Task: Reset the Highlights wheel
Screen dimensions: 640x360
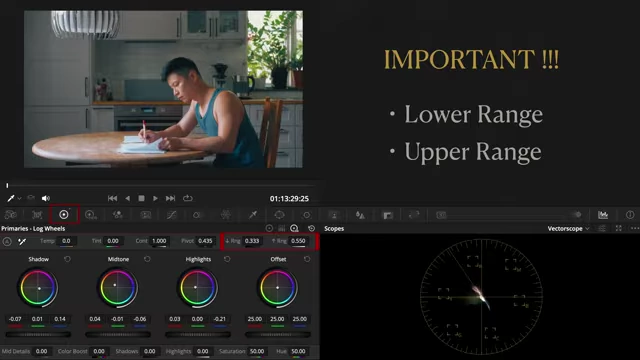Action: (227, 259)
